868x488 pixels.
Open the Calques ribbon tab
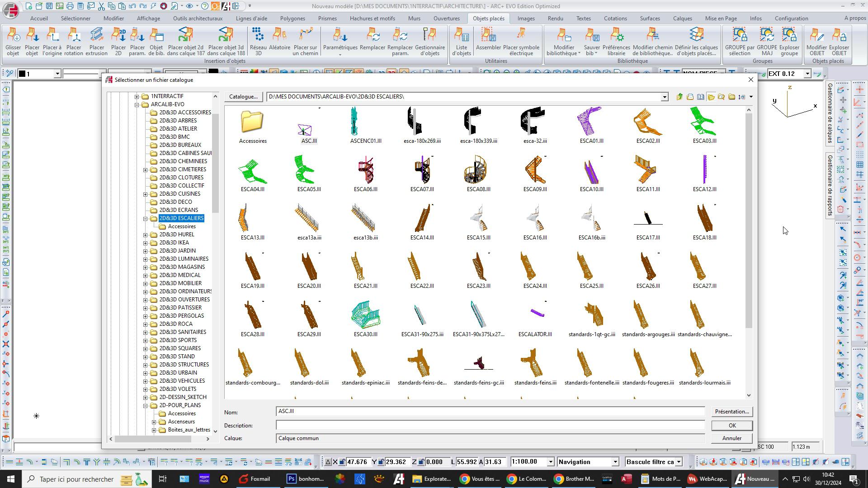[682, 19]
